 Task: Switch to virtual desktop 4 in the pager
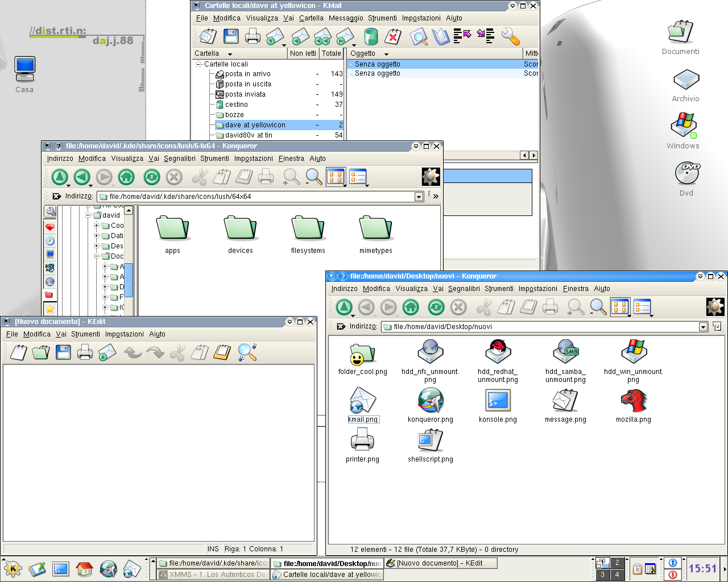[x=617, y=574]
